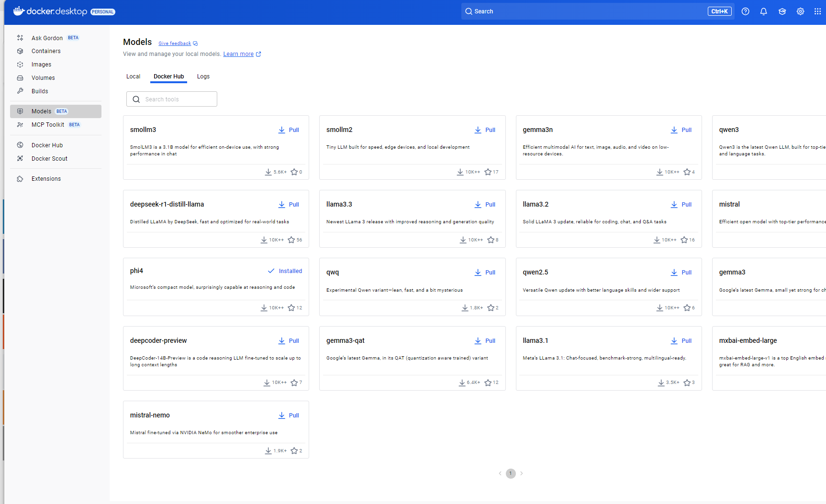This screenshot has height=504, width=826.
Task: Go to previous page arrow in pagination
Action: click(x=500, y=473)
